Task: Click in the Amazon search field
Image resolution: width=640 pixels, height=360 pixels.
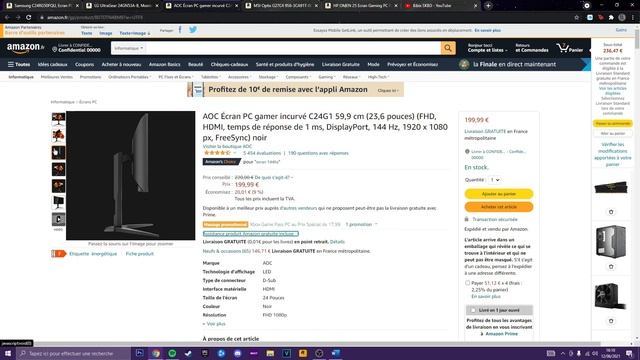Action: pyautogui.click(x=293, y=48)
